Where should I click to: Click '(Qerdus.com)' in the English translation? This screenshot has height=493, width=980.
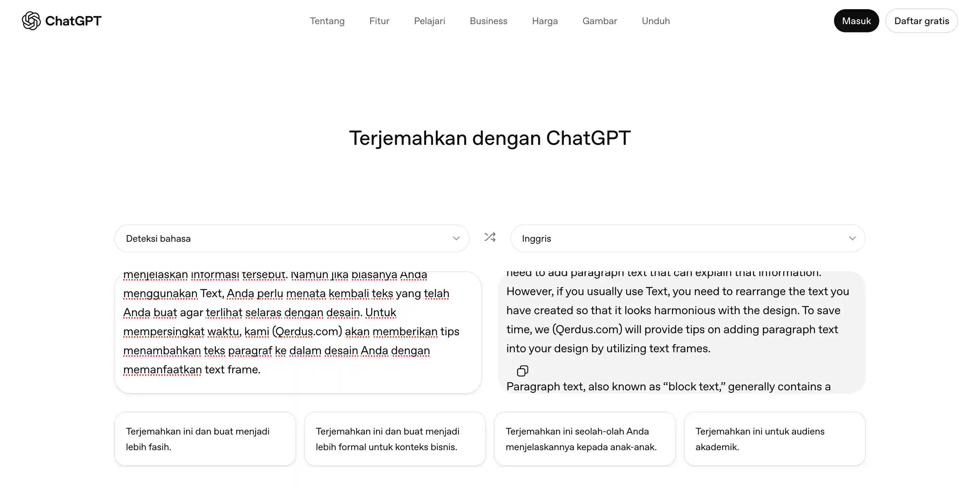click(587, 329)
